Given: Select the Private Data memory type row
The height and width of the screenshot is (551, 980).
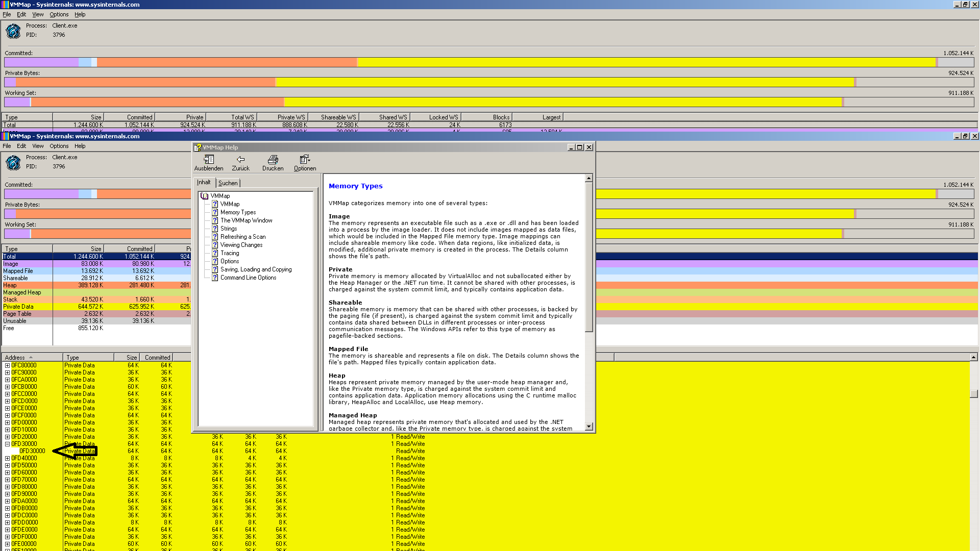Looking at the screenshot, I should click(x=18, y=307).
